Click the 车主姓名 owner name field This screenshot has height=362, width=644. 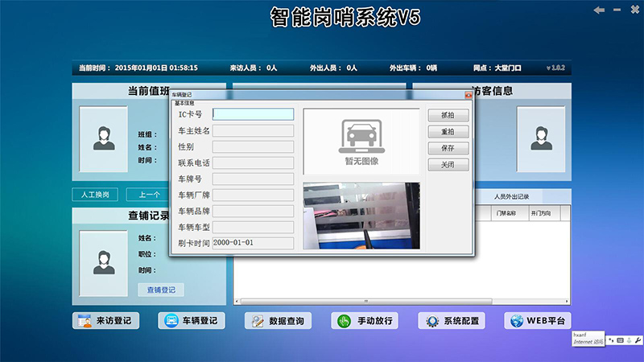click(x=253, y=130)
